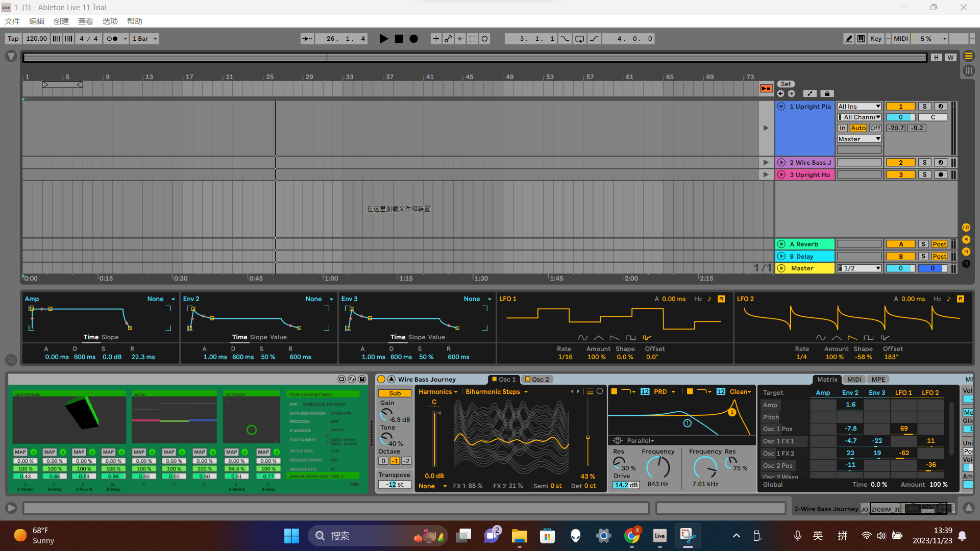The image size is (980, 551).
Task: Enable Draw Mode pencil icon
Action: 848,39
